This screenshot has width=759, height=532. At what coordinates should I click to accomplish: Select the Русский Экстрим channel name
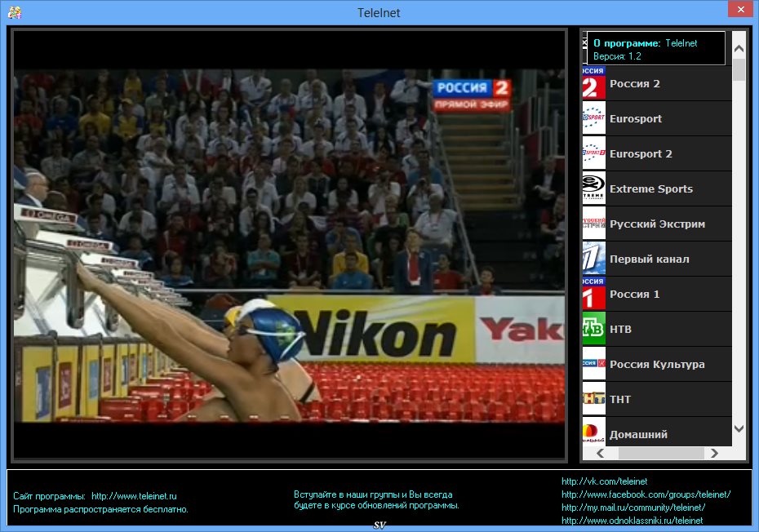(657, 224)
